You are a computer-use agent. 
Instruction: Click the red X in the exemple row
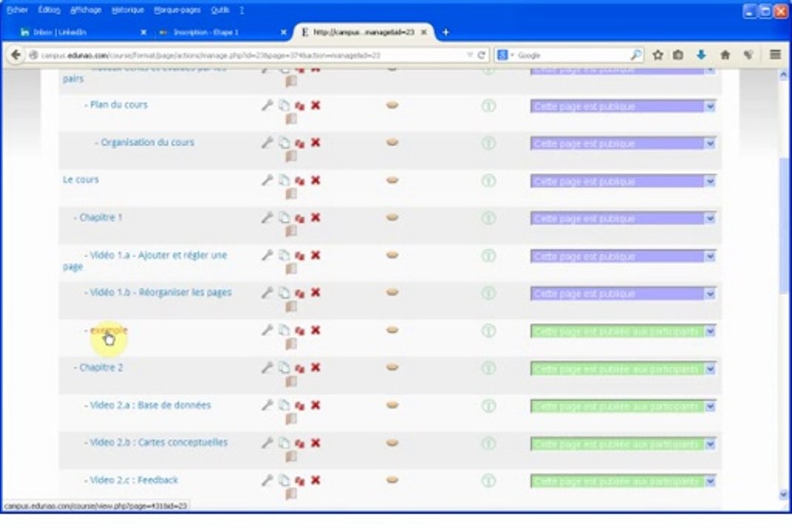[316, 330]
